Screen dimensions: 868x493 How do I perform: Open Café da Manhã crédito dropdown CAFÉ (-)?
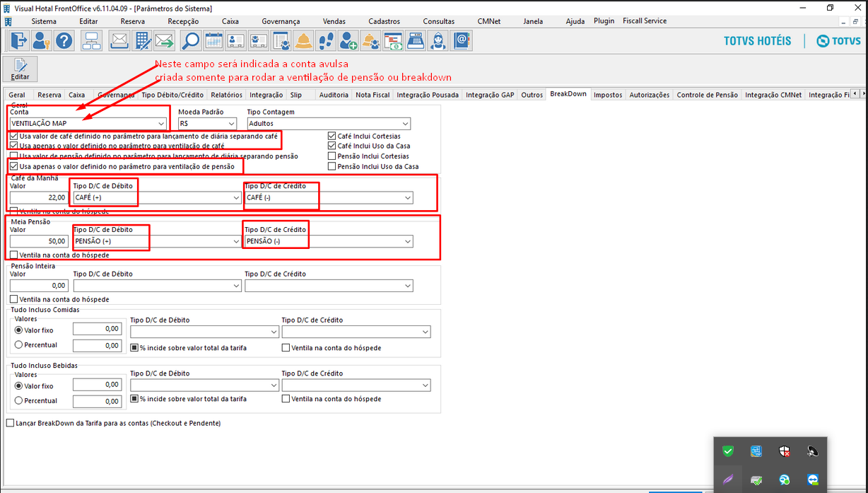(329, 197)
